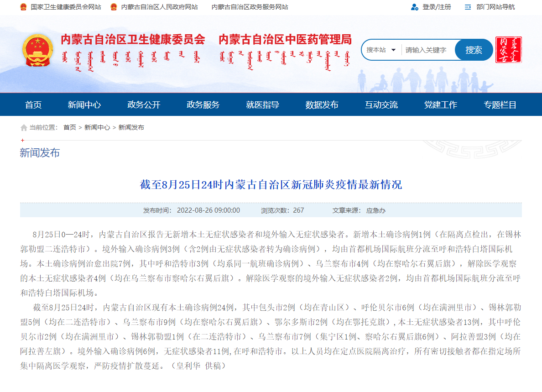Open the 党建工作 navigation entry
The height and width of the screenshot is (392, 542).
coord(440,104)
